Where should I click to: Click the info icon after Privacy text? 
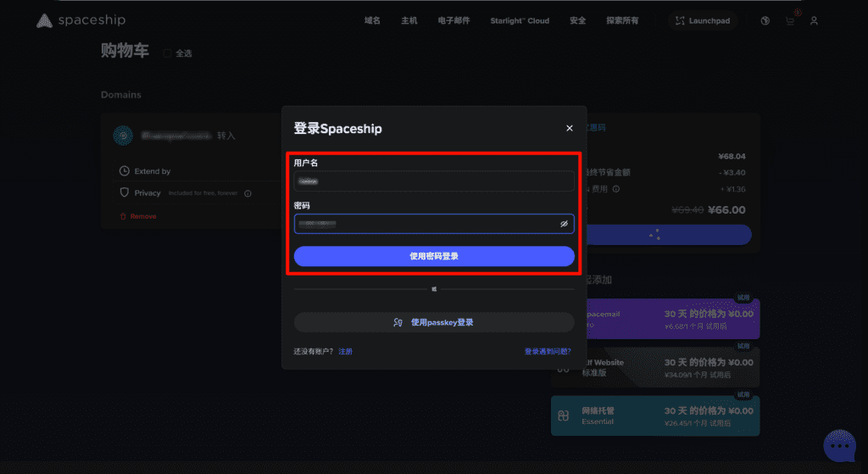pos(248,193)
